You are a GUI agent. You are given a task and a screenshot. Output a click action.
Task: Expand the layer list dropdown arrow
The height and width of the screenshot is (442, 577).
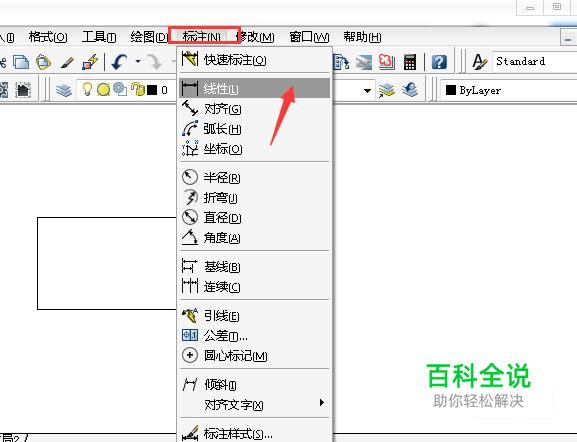pyautogui.click(x=367, y=90)
